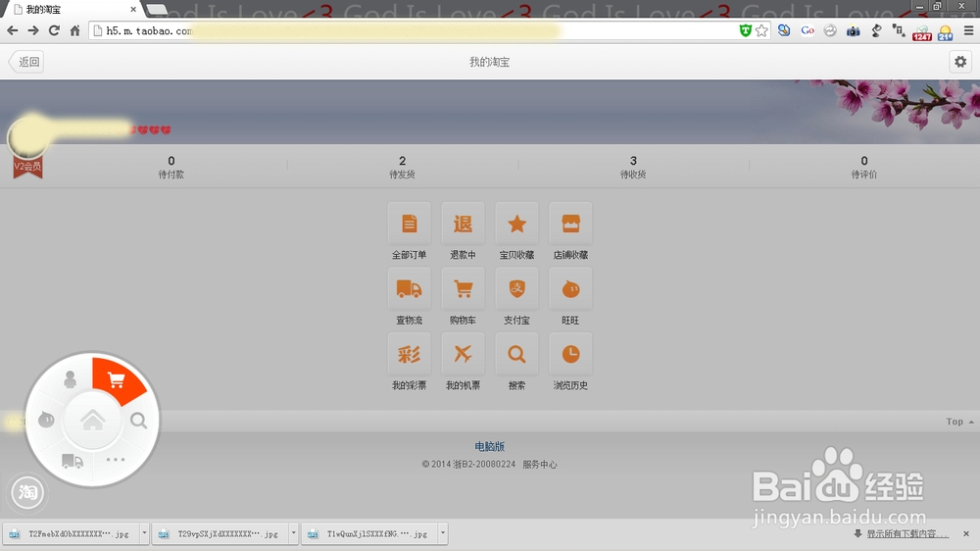Open 待评价 pending review count
980x551 pixels.
[864, 167]
